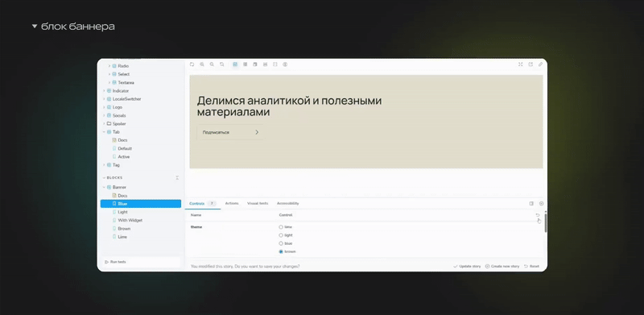Open the vision simulator toolbar icon
Image resolution: width=644 pixels, height=315 pixels.
coord(285,64)
